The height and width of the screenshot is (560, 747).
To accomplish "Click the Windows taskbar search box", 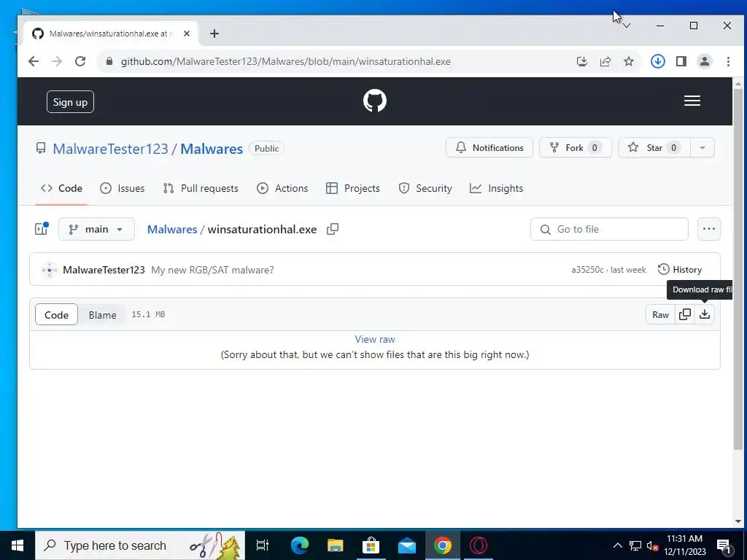I will tap(140, 545).
